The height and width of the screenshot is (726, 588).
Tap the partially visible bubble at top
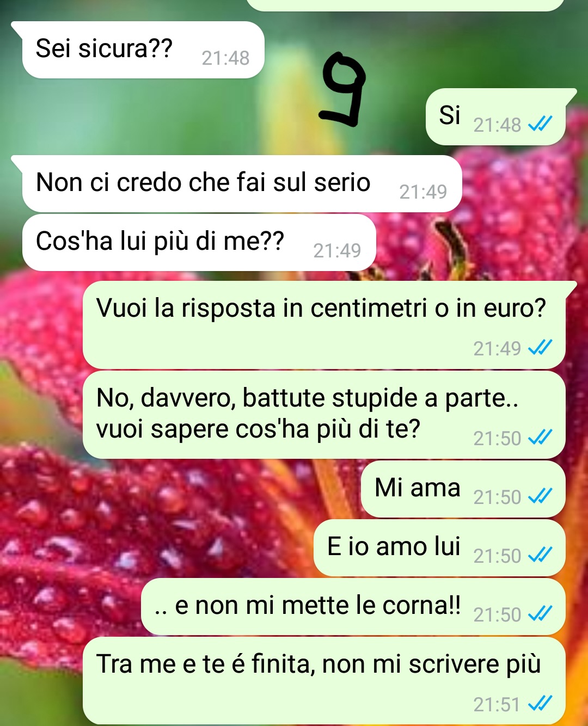coord(406,5)
